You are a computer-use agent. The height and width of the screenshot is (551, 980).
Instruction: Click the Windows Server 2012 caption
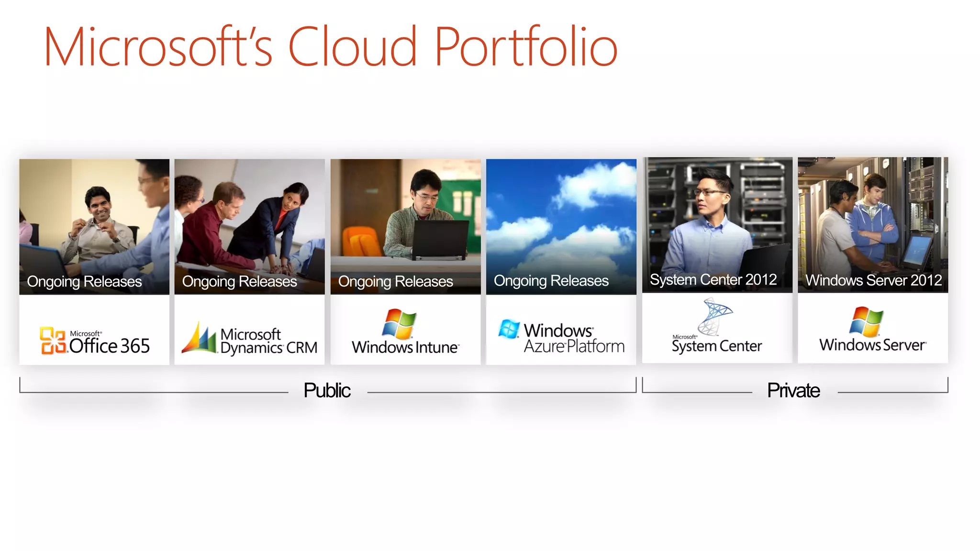(873, 280)
